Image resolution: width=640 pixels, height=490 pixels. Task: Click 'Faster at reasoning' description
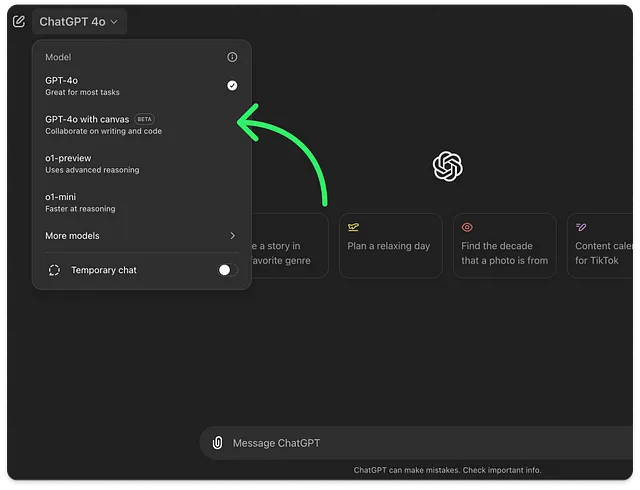80,209
